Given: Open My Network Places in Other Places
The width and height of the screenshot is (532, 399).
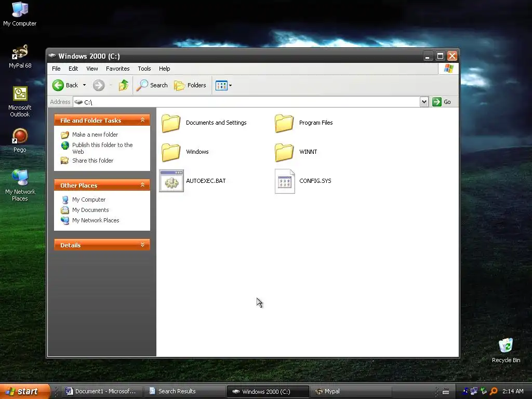Looking at the screenshot, I should coord(96,220).
